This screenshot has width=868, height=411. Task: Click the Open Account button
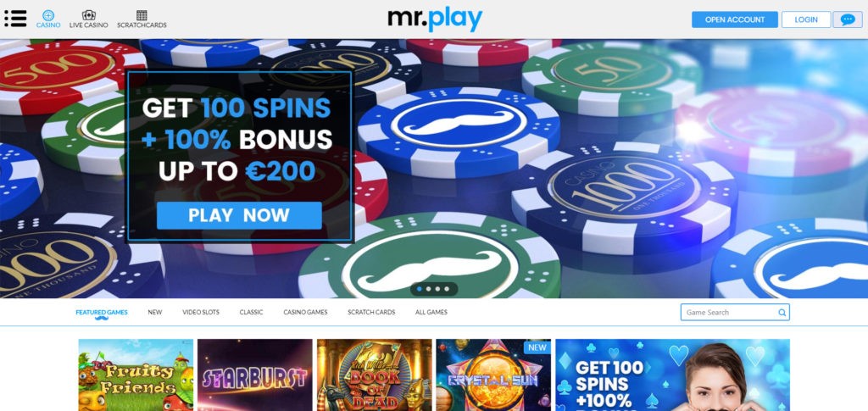click(x=735, y=19)
